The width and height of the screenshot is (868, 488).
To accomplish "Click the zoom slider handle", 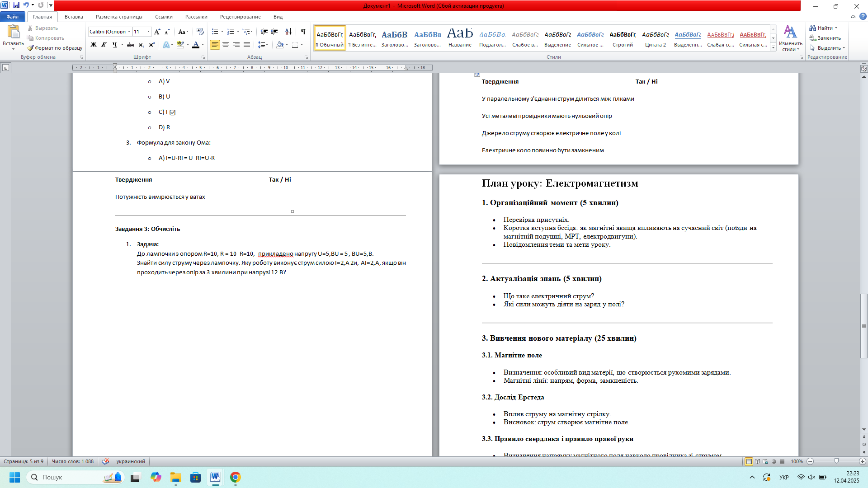I will (836, 461).
